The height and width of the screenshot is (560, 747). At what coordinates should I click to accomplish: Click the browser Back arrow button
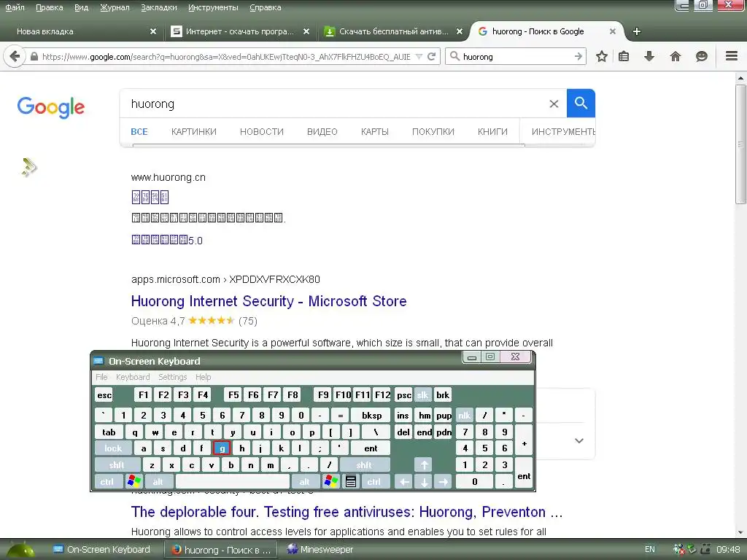point(15,57)
